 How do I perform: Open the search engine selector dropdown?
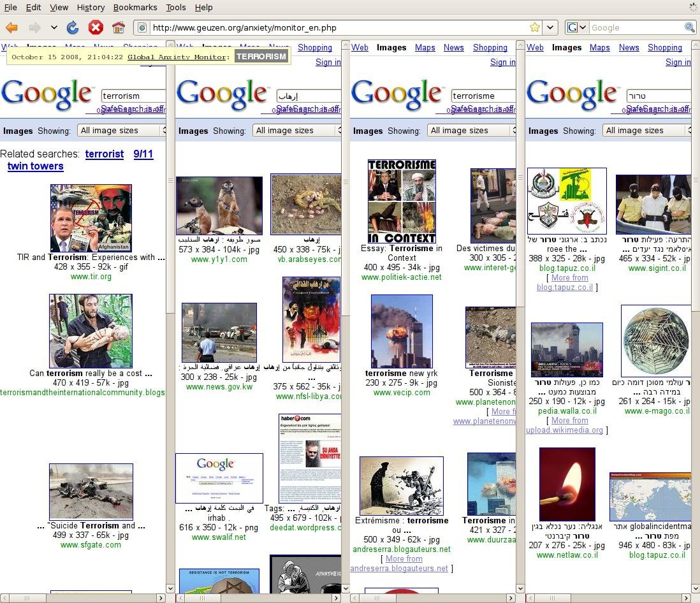tap(577, 27)
